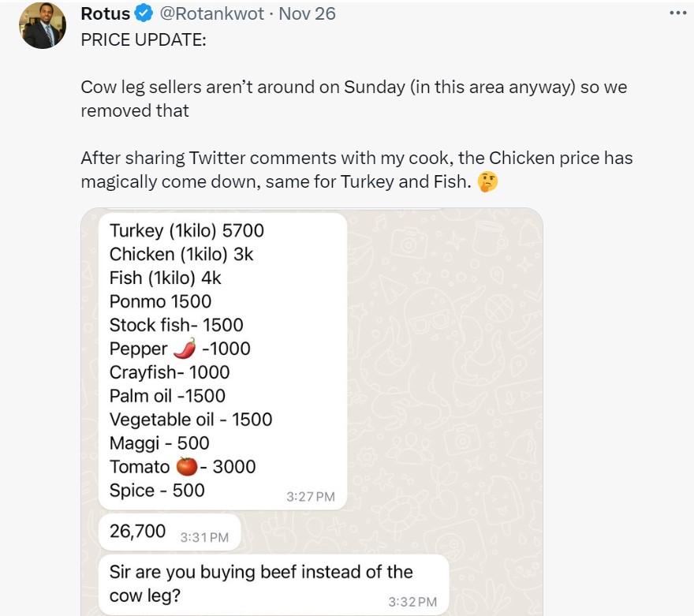Click the 3:32 PM message timestamp

pyautogui.click(x=412, y=601)
